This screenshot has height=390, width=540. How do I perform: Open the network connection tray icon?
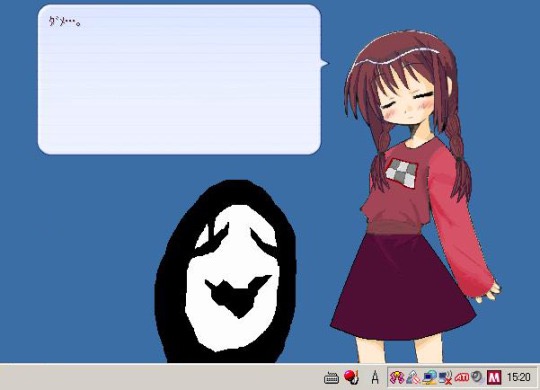pyautogui.click(x=430, y=377)
